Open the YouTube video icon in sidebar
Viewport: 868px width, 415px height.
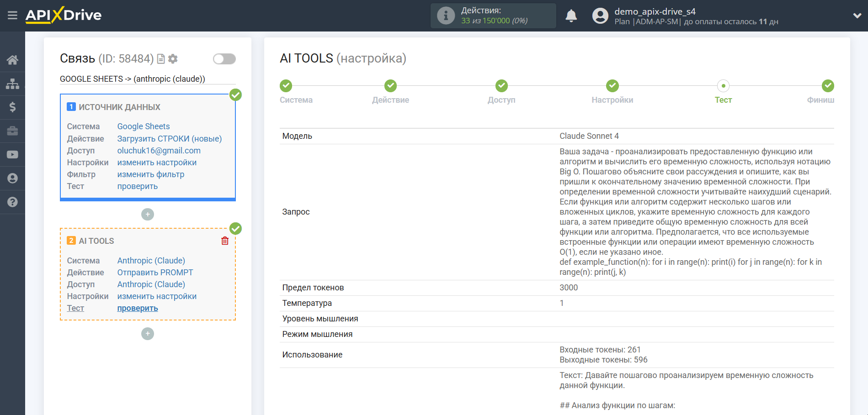coord(12,155)
